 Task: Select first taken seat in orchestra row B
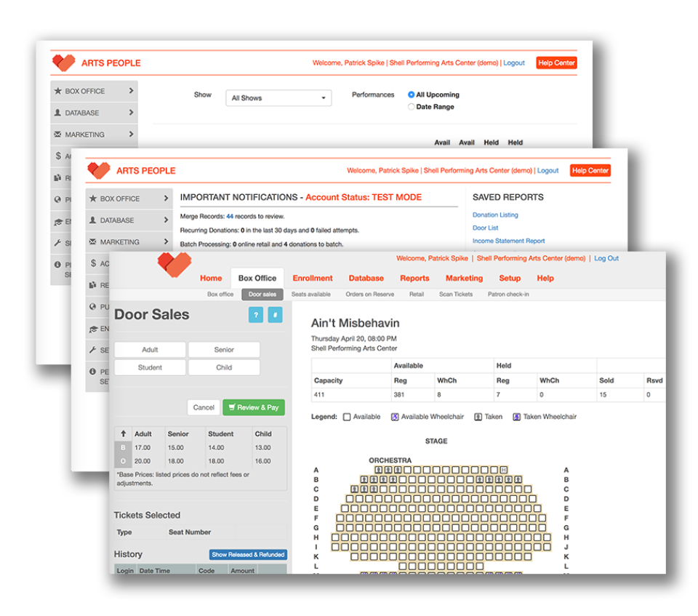[364, 480]
